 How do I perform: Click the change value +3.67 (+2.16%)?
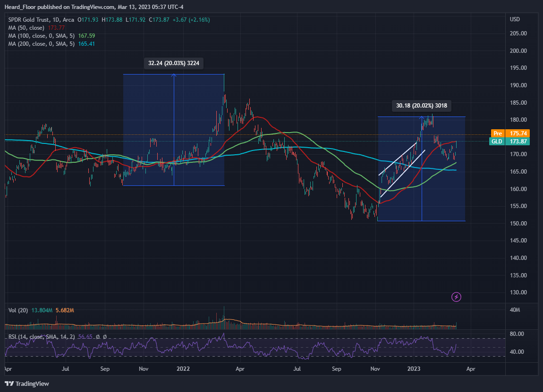191,20
